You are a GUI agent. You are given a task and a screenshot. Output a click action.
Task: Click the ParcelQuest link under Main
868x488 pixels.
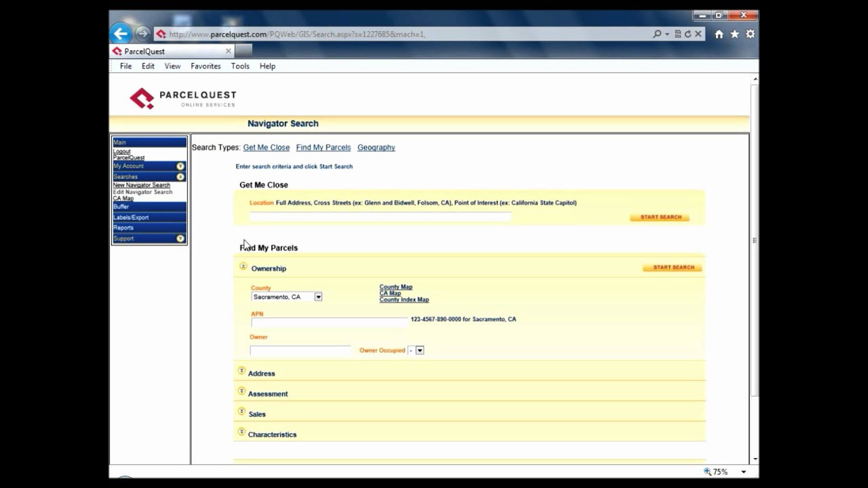[x=129, y=158]
